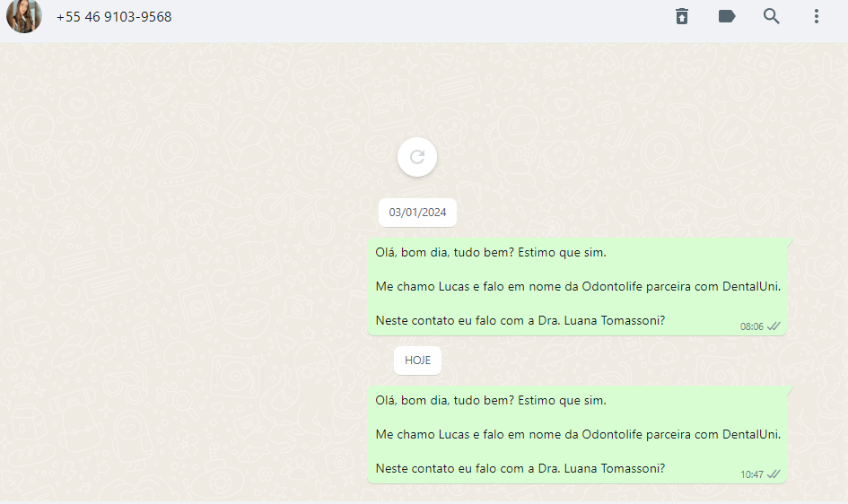Image resolution: width=848 pixels, height=504 pixels.
Task: Click the greeting line in the 08:06 message
Action: pyautogui.click(x=491, y=252)
